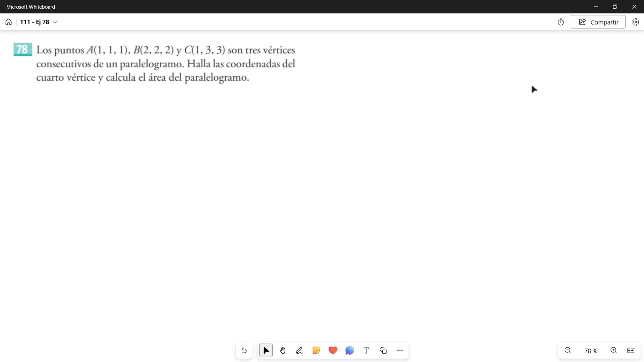Open the timer tool
644x362 pixels.
pyautogui.click(x=561, y=22)
